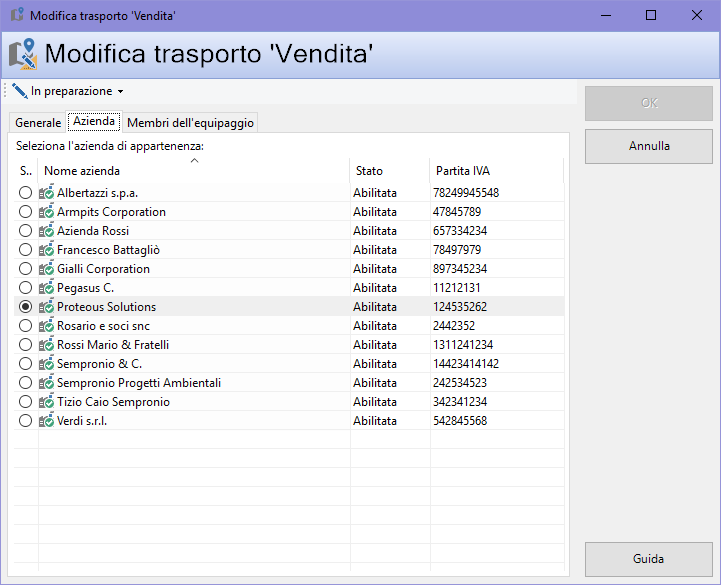The height and width of the screenshot is (585, 721).
Task: Click the company icon beside Francesco Battagliò
Action: (46, 250)
